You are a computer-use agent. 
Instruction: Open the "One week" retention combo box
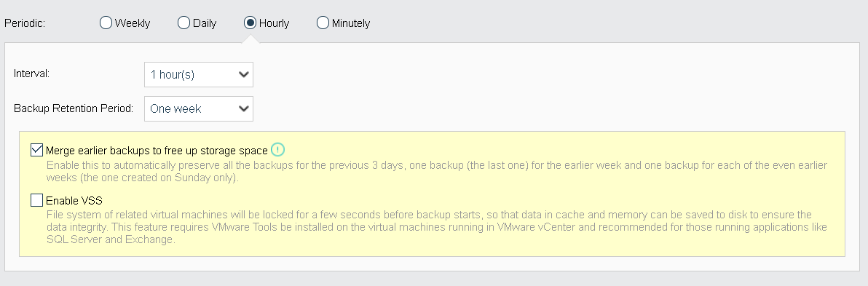pos(199,109)
